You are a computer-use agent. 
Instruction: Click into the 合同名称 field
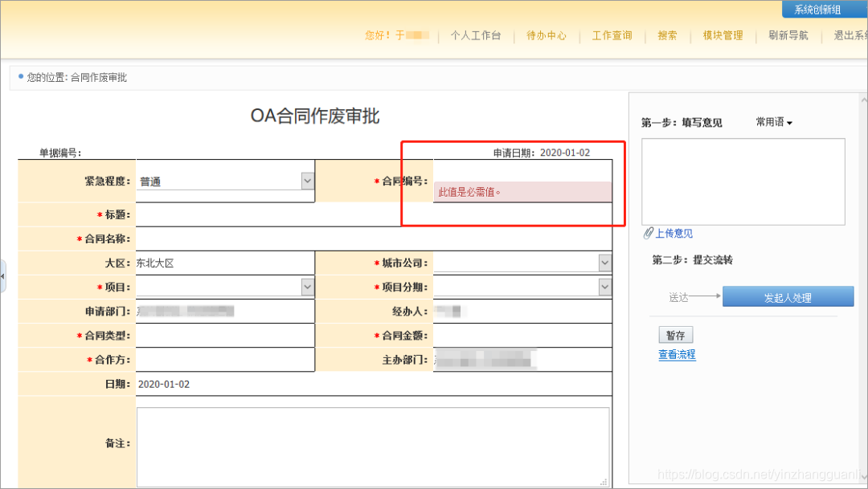pos(374,239)
